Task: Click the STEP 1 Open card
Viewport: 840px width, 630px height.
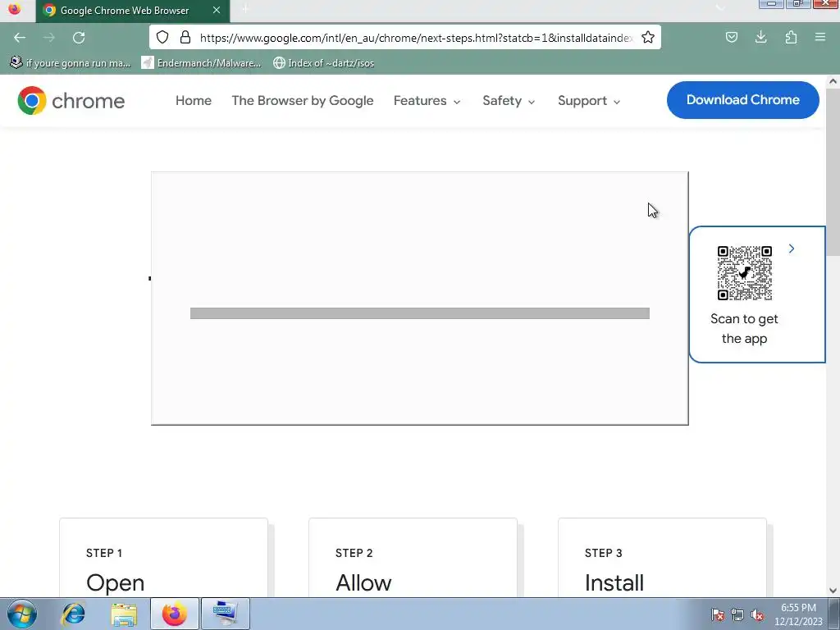Action: [163, 558]
